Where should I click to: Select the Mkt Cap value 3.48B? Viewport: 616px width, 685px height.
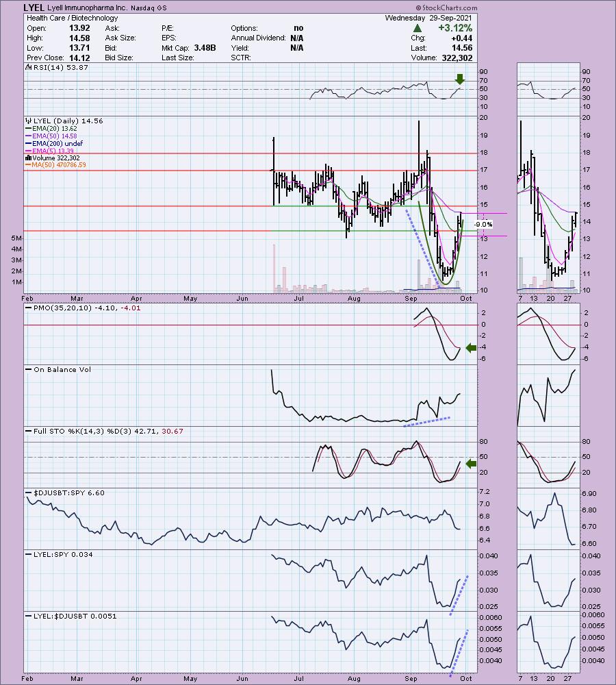tap(205, 48)
